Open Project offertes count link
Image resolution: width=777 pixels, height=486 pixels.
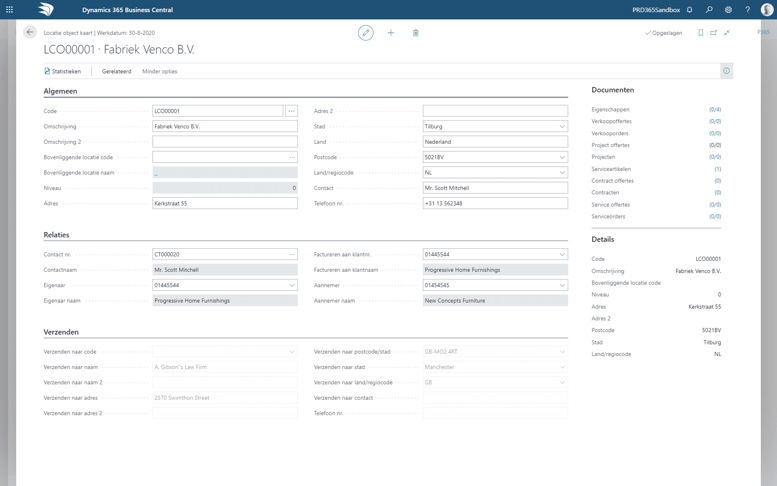tap(715, 145)
